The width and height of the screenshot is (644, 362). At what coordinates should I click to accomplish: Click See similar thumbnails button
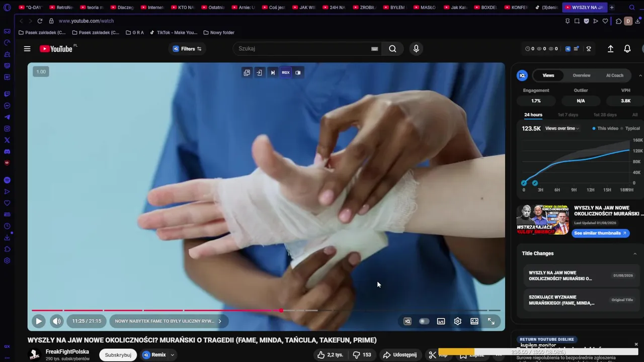pyautogui.click(x=600, y=233)
